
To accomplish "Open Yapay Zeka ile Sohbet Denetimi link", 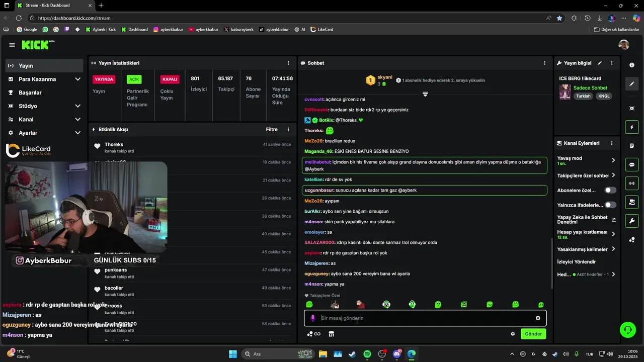I will [586, 220].
